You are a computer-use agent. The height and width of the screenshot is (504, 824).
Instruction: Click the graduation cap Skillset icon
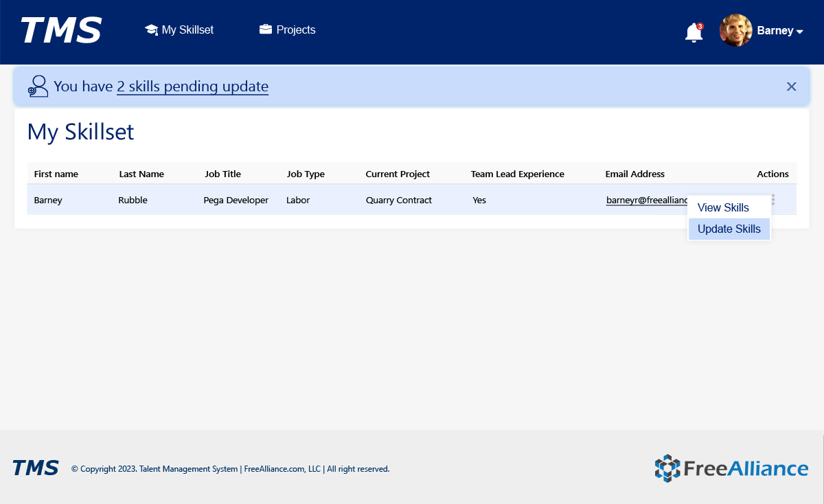[151, 30]
